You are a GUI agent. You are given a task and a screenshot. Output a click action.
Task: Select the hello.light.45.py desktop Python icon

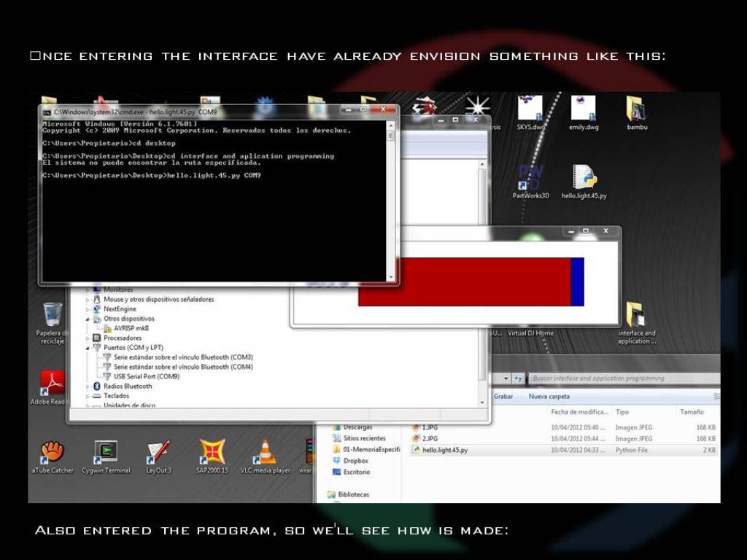pos(584,177)
